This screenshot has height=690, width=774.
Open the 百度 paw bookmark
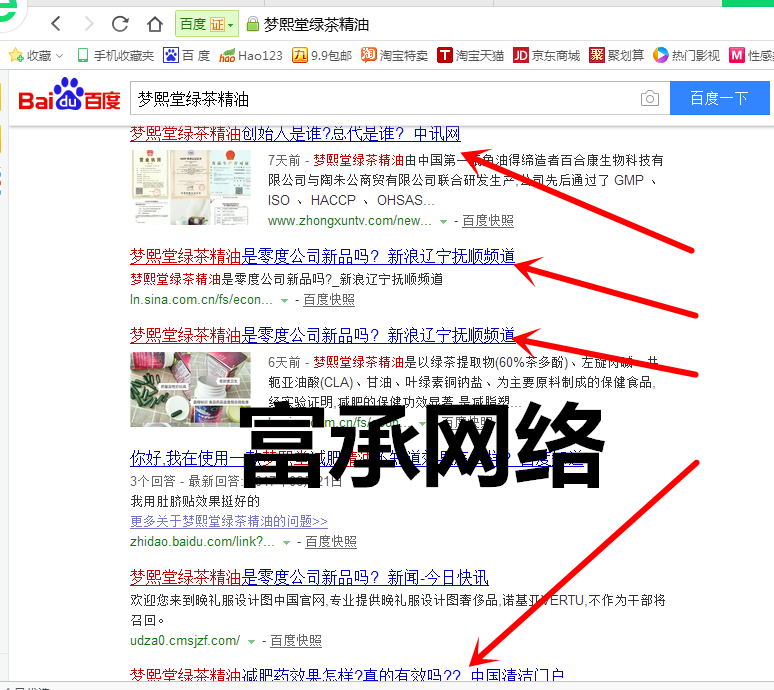point(187,55)
